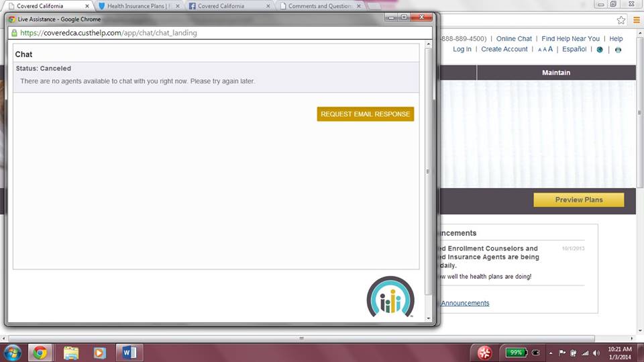This screenshot has width=644, height=362.
Task: Open the Announcements link
Action: [x=465, y=303]
